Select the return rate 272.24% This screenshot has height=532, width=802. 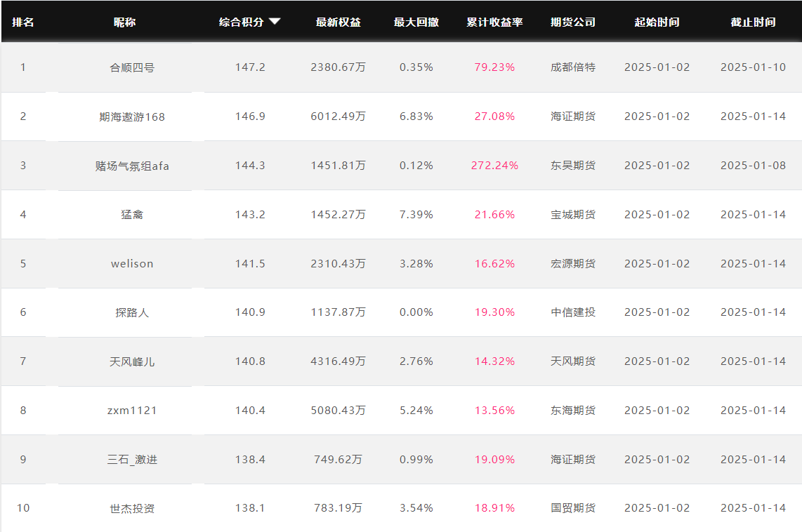click(x=494, y=166)
